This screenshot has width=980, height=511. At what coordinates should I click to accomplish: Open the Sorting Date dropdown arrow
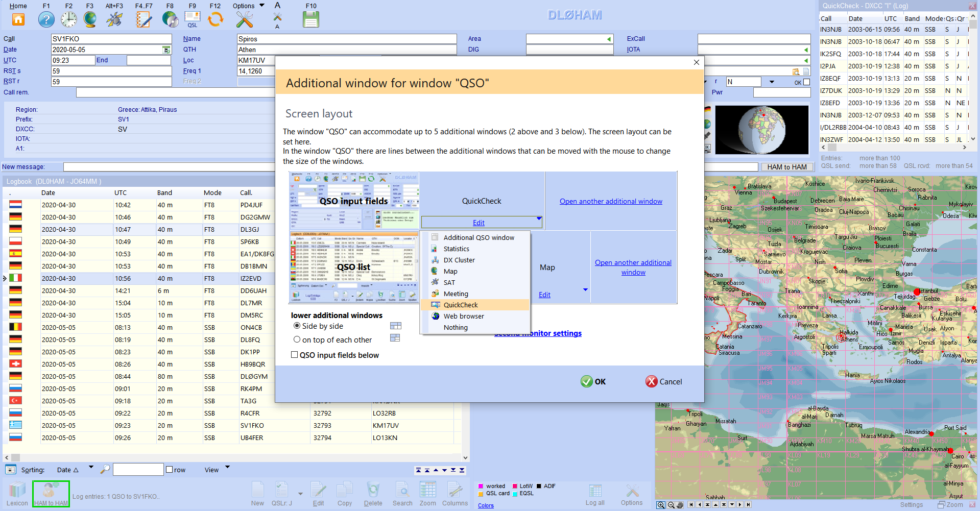(91, 467)
